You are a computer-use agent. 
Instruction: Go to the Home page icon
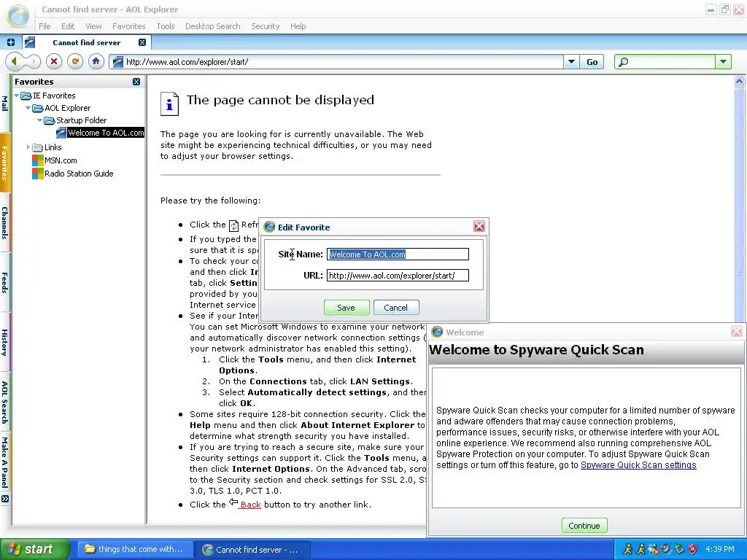pyautogui.click(x=96, y=61)
